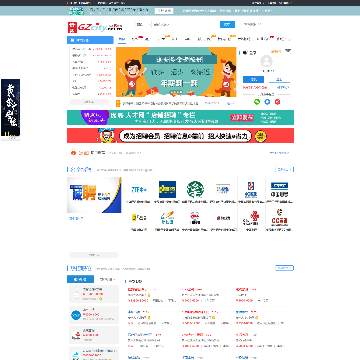Expand the second tab dropdown in jobs section
The image size is (360, 360).
point(107,279)
